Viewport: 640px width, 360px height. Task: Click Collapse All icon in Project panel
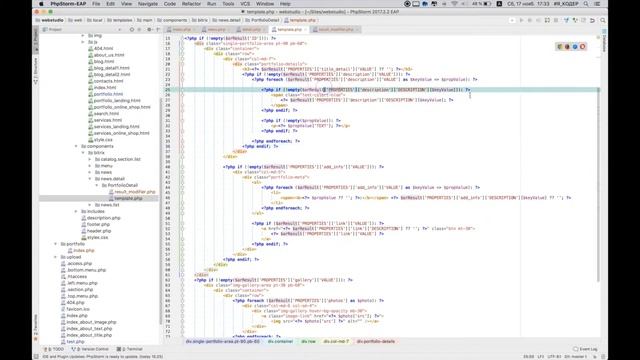[x=139, y=29]
